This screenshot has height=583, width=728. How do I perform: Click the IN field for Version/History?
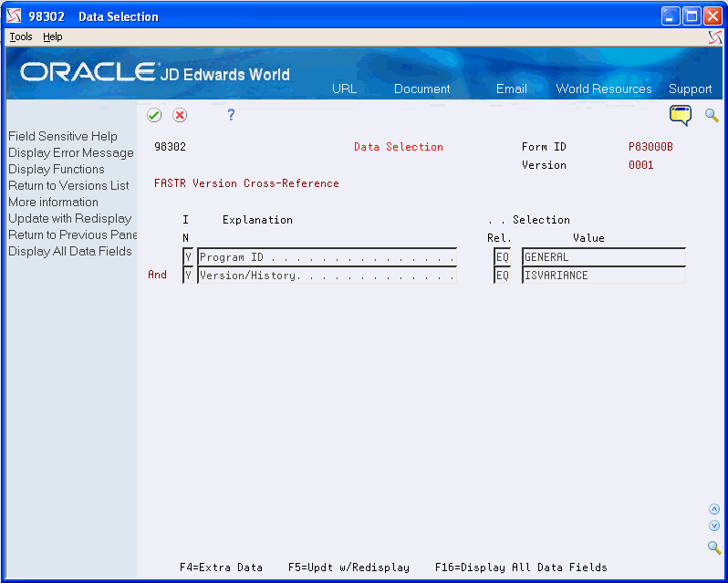(x=188, y=276)
